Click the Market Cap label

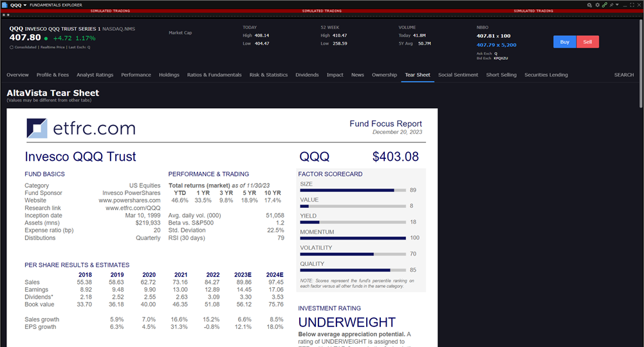click(180, 33)
